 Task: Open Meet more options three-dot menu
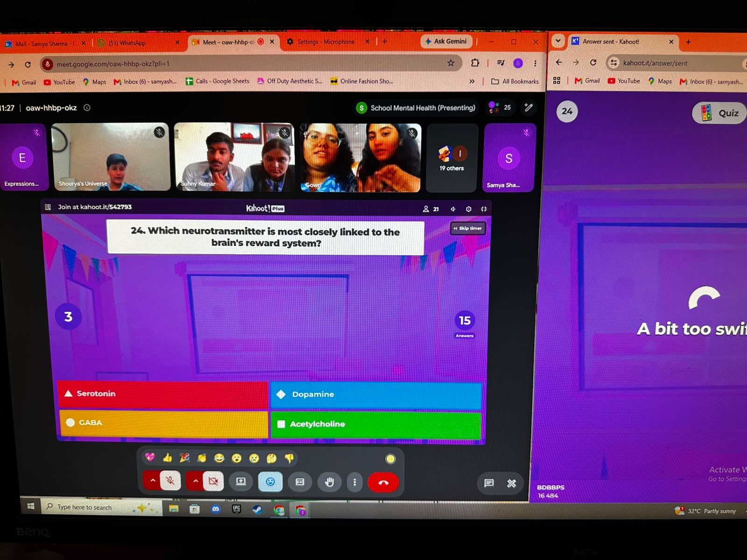[x=355, y=482]
